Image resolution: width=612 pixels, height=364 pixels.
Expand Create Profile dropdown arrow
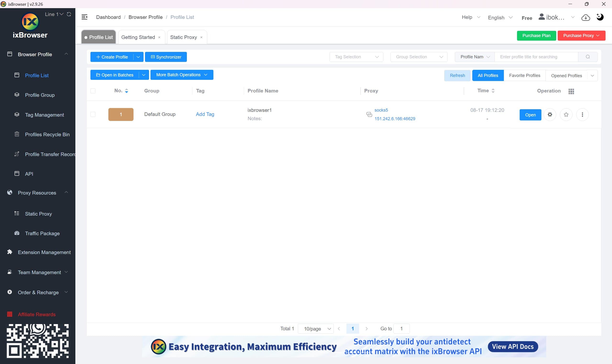point(138,57)
